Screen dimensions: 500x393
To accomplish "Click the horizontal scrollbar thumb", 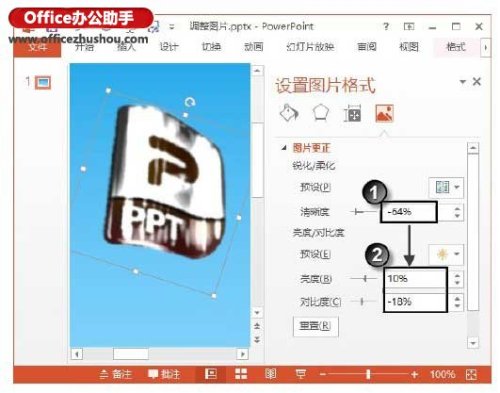I will pyautogui.click(x=130, y=354).
